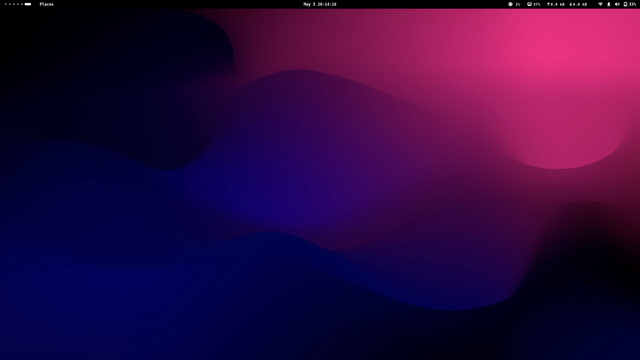The height and width of the screenshot is (360, 640).
Task: Click the upload speed kB value
Action: 558,4
